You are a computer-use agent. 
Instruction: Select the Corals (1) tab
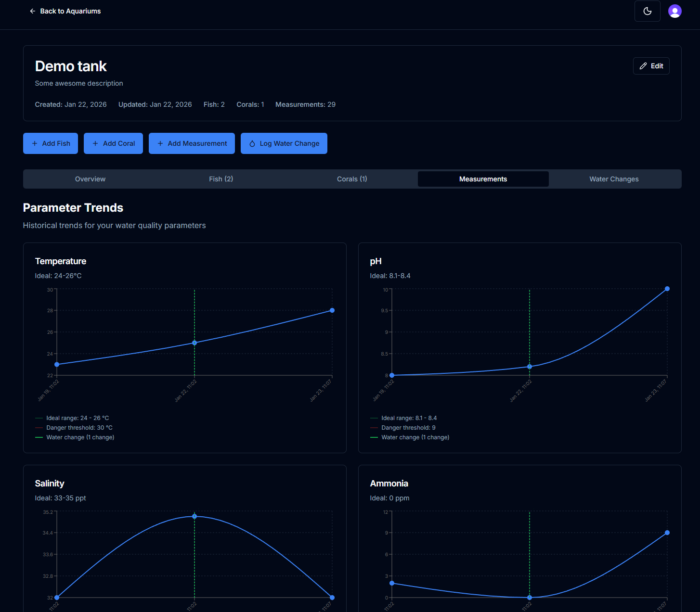[x=352, y=179]
